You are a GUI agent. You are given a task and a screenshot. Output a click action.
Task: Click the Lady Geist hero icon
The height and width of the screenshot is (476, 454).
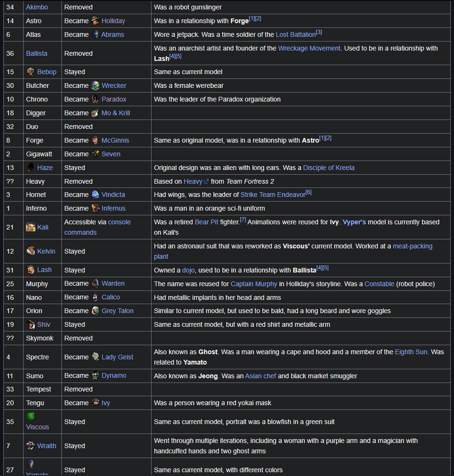[96, 357]
